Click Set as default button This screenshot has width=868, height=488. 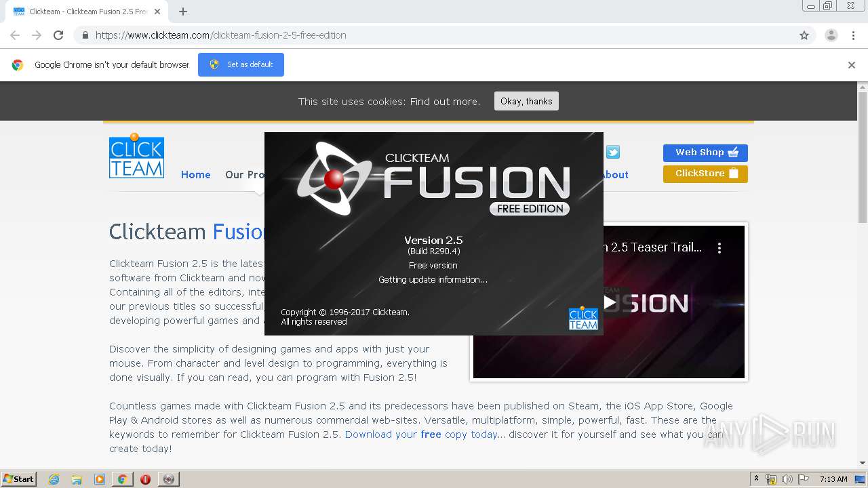[x=241, y=64]
